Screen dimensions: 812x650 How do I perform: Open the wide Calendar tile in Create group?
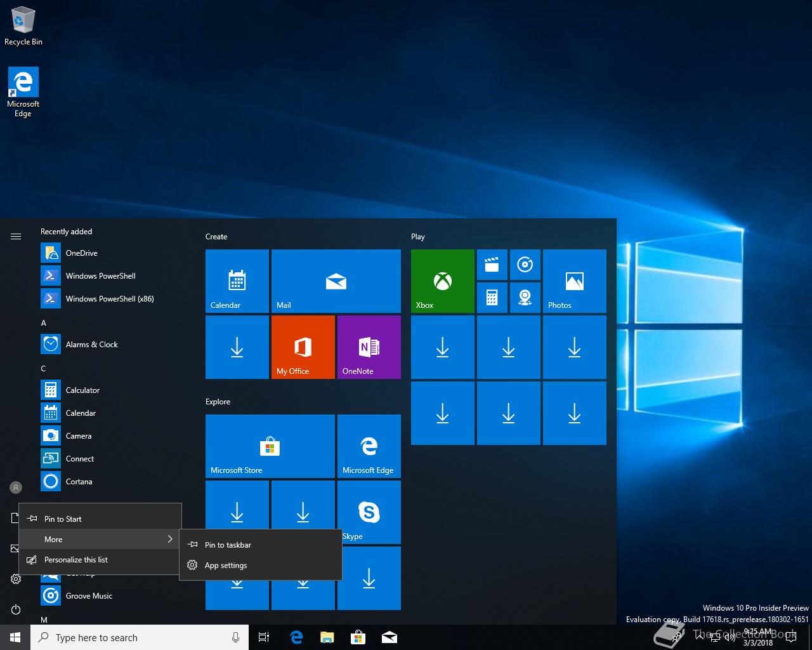point(237,281)
